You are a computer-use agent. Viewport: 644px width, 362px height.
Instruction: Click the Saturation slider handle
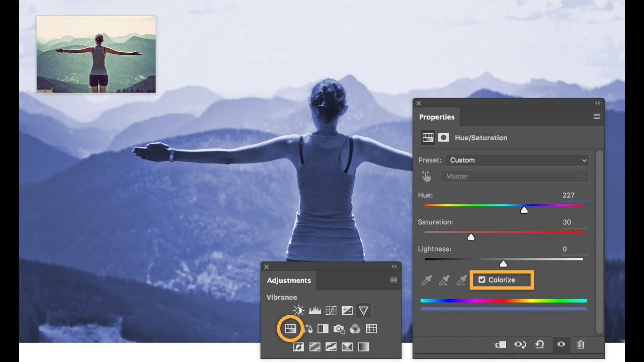[471, 236]
